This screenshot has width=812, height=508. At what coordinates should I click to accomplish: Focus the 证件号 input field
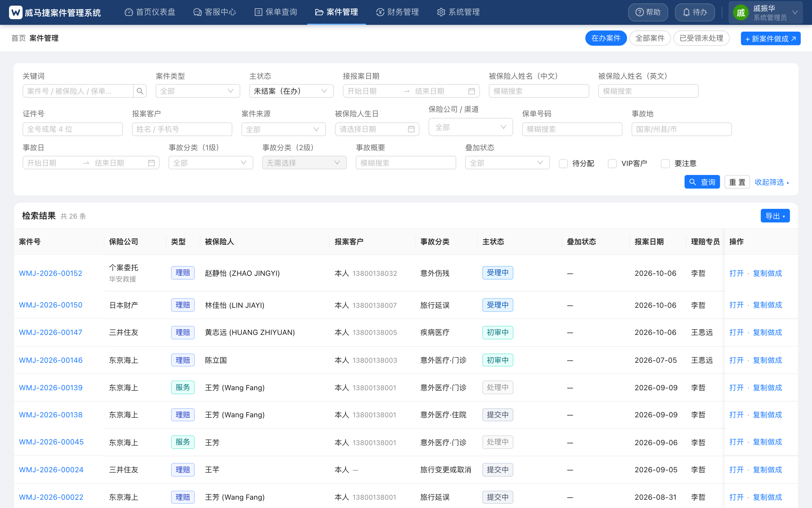click(73, 129)
